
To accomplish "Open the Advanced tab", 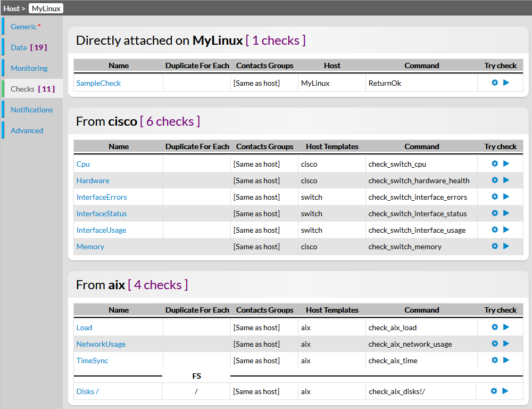I will coord(27,130).
